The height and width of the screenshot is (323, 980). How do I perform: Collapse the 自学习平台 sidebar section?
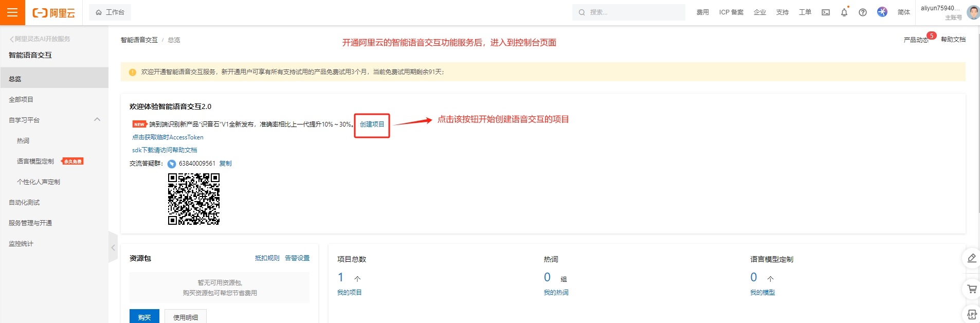(97, 120)
